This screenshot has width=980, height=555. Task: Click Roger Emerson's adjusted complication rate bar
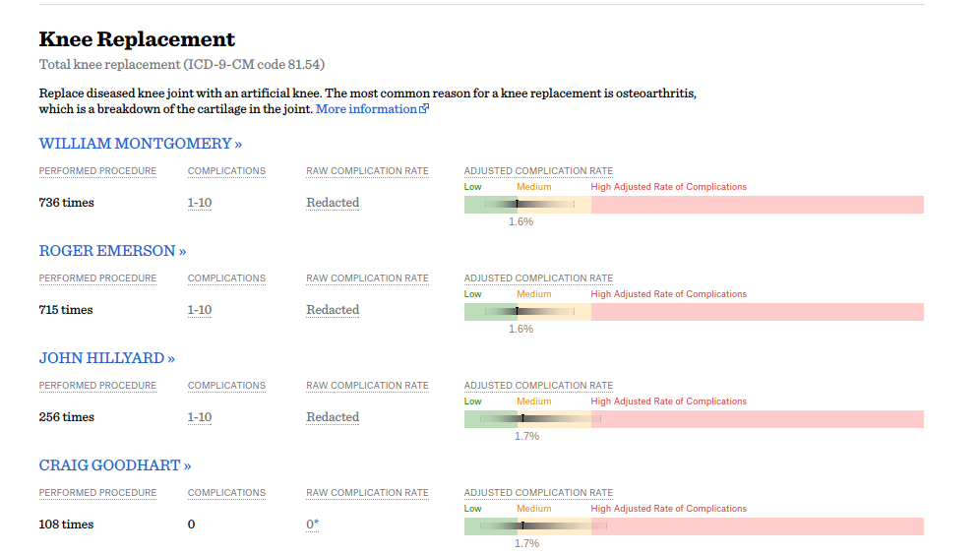pyautogui.click(x=694, y=312)
